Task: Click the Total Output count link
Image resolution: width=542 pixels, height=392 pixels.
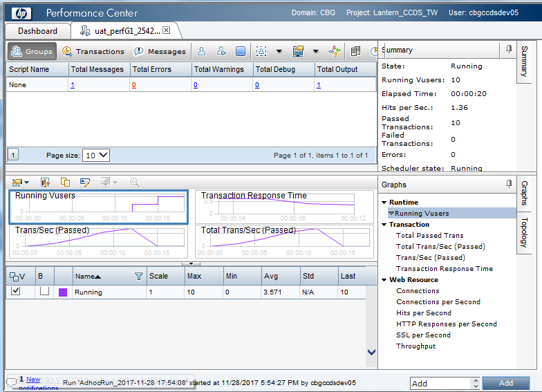Action: click(x=318, y=84)
